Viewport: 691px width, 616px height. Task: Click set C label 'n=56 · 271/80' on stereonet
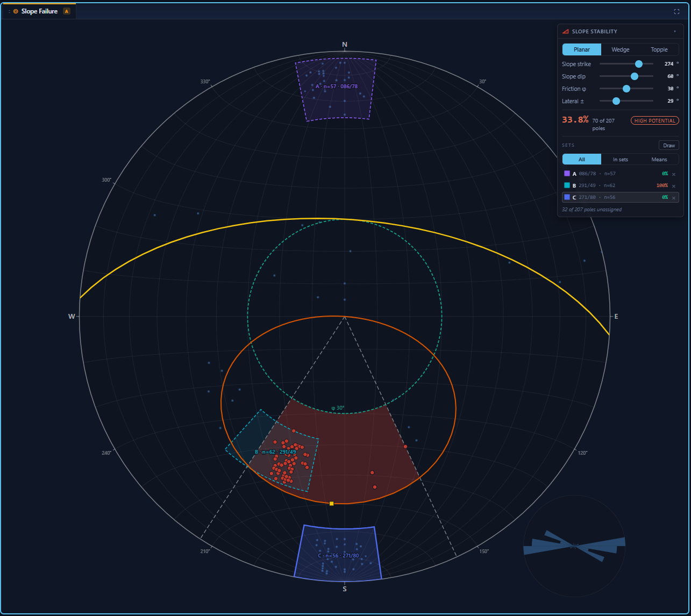[338, 556]
